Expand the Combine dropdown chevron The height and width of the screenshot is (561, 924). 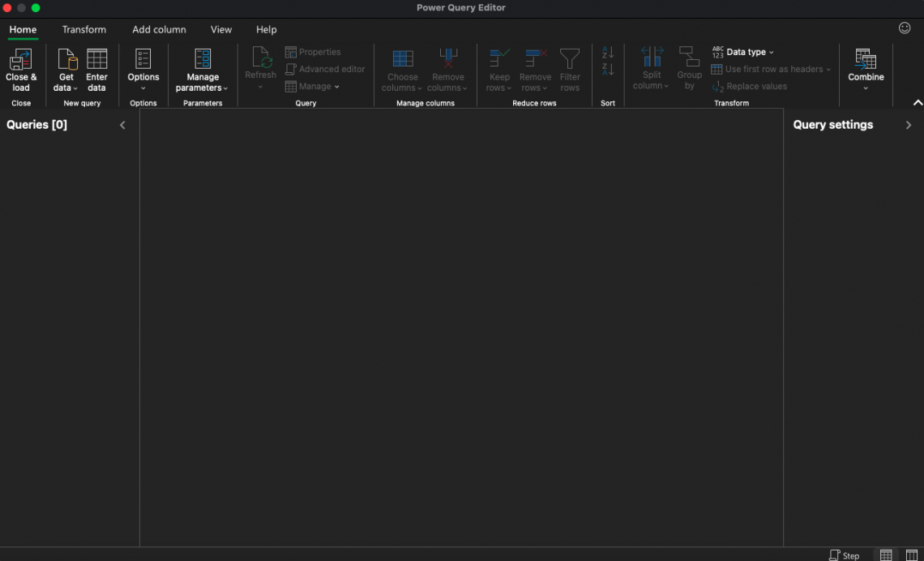pyautogui.click(x=866, y=88)
